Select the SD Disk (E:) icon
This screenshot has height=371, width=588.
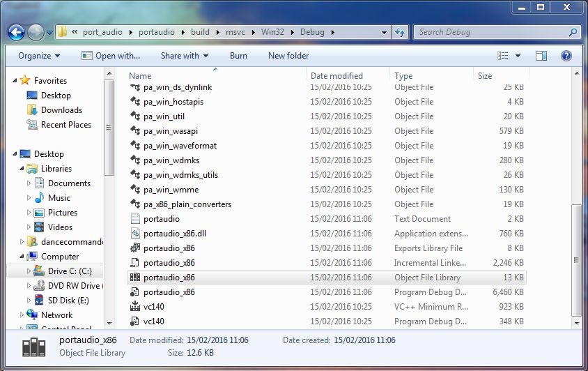(39, 301)
